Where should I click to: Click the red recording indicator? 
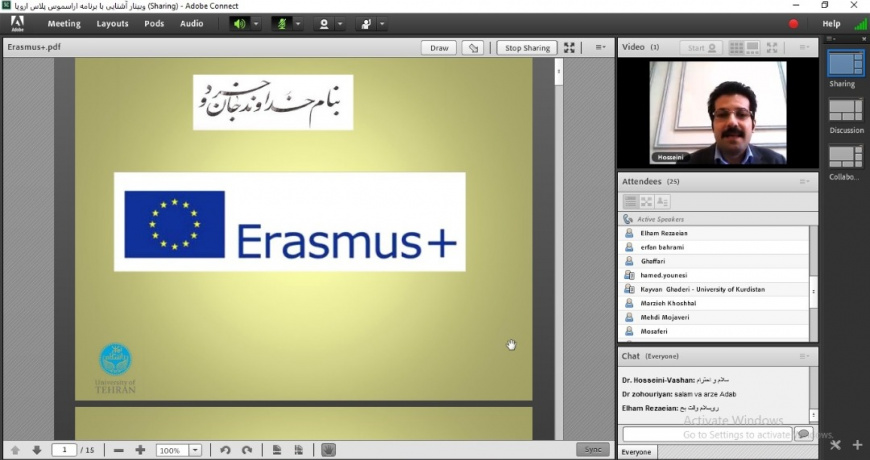pyautogui.click(x=793, y=24)
